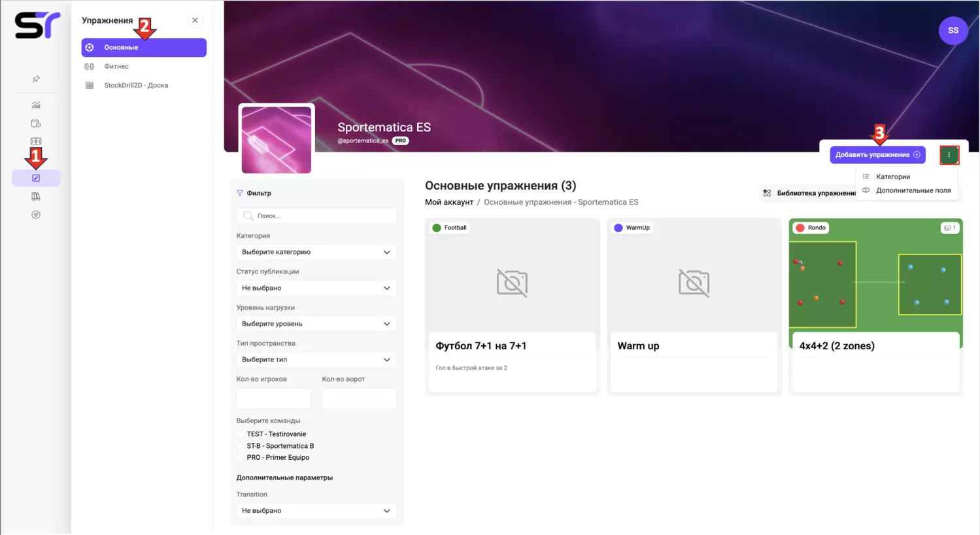Viewport: 980px width, 535px height.
Task: Click the green Football category tag
Action: [x=450, y=228]
